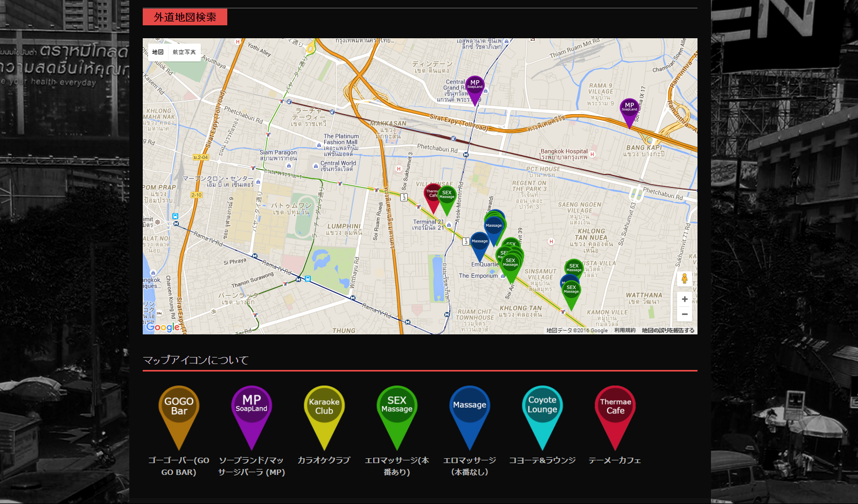This screenshot has width=858, height=504.
Task: Click the red Thermae Cafe marker on the map
Action: tap(432, 194)
